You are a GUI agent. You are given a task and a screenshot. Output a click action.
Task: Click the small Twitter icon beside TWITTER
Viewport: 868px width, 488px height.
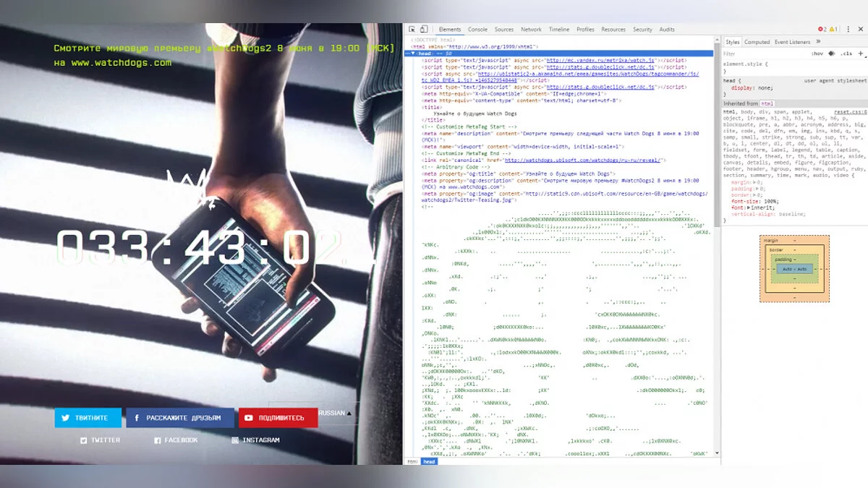[x=84, y=440]
